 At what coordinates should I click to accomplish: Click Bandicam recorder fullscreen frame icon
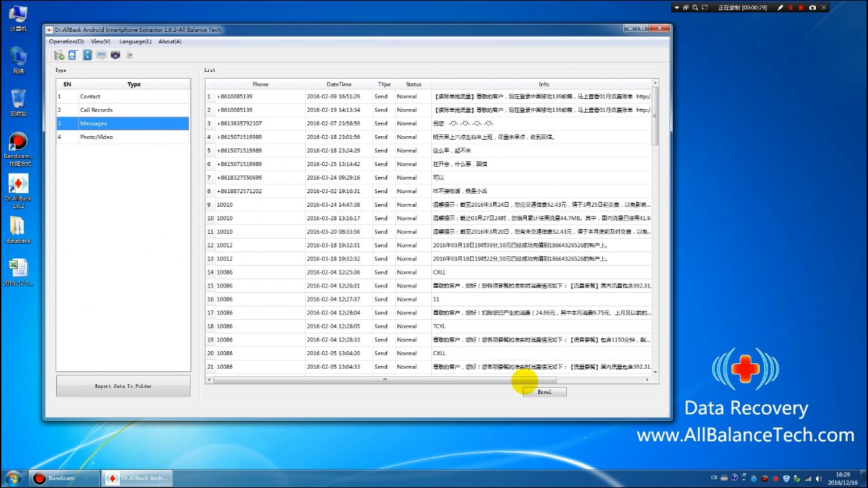[703, 7]
